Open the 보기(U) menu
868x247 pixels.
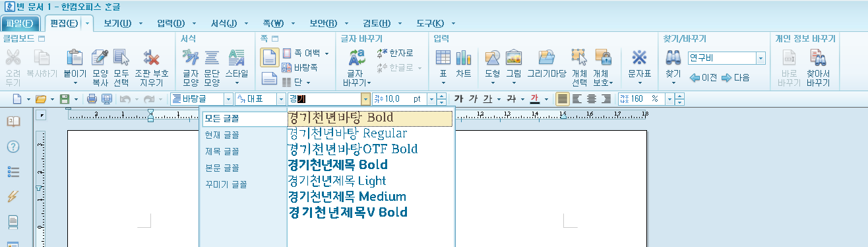point(117,24)
